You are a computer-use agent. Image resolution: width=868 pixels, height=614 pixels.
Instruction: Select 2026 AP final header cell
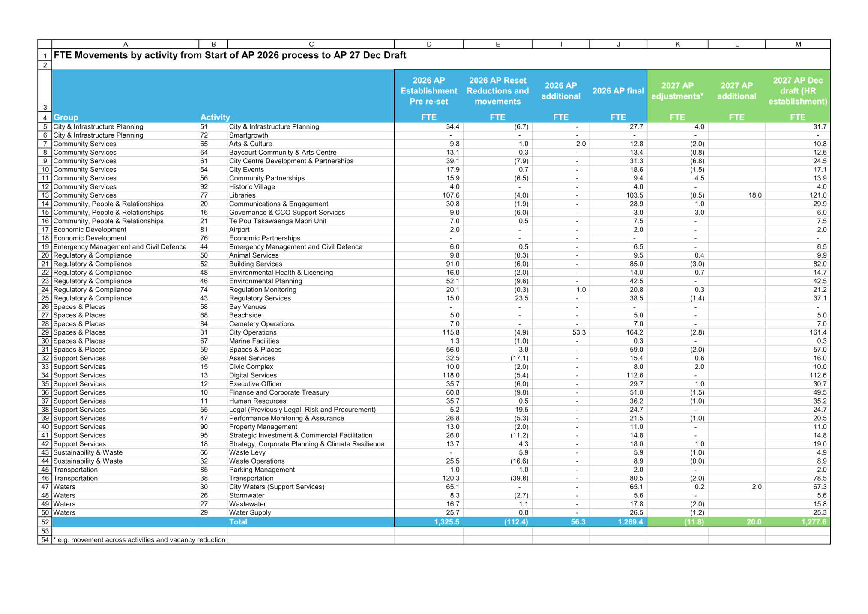pyautogui.click(x=618, y=91)
